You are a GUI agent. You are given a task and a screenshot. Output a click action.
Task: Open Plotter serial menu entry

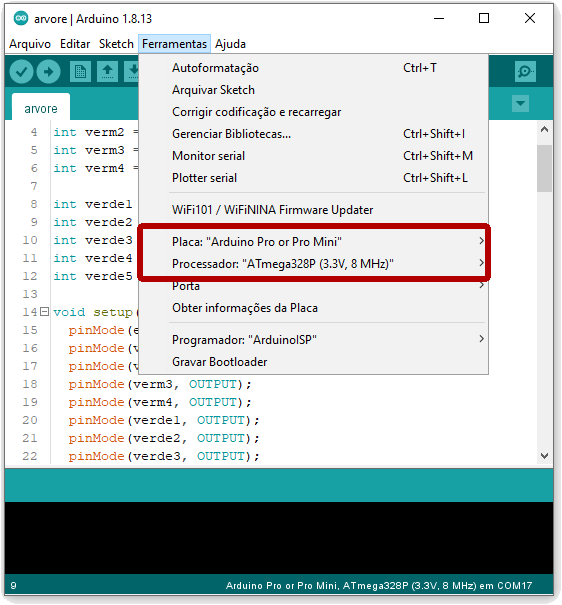(x=313, y=178)
